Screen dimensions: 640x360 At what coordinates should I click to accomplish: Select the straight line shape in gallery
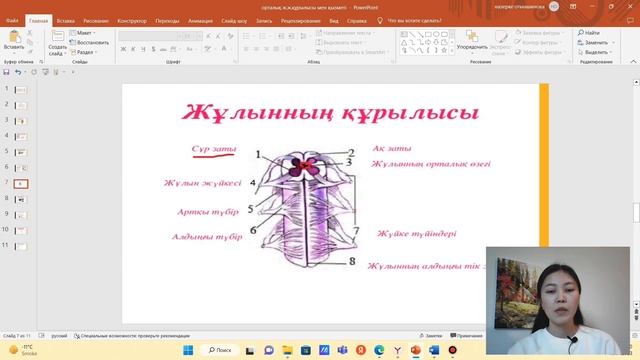(x=412, y=34)
